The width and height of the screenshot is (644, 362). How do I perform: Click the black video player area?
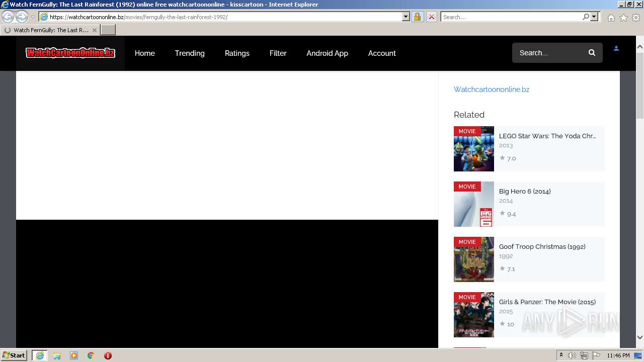227,284
